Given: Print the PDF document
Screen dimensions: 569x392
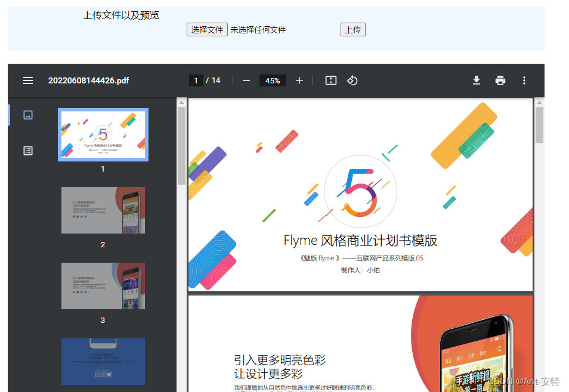Looking at the screenshot, I should (500, 80).
